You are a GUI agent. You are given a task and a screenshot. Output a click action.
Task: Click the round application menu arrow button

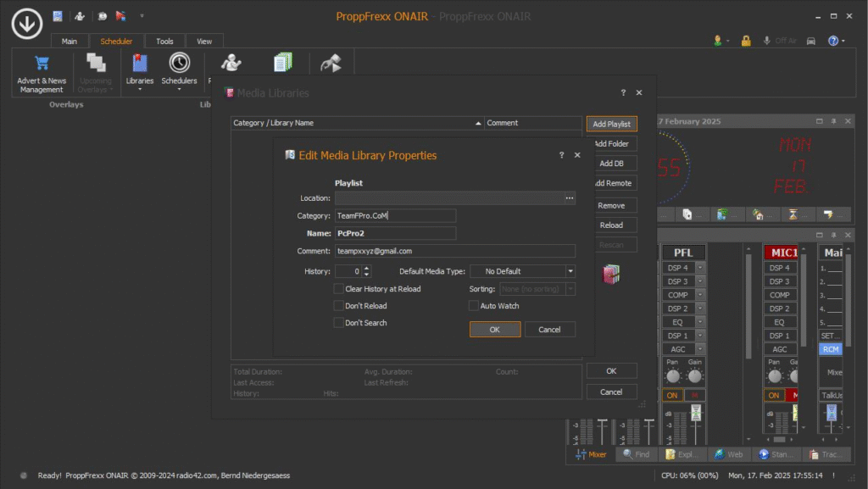26,23
